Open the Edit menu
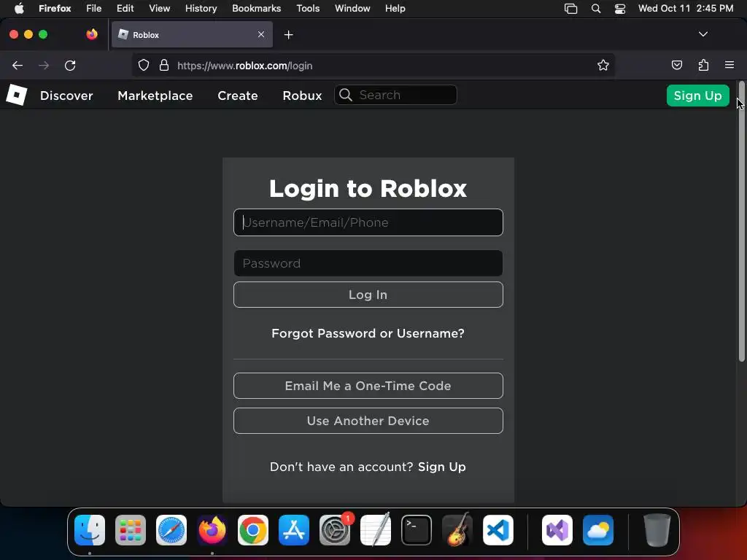 [x=125, y=8]
